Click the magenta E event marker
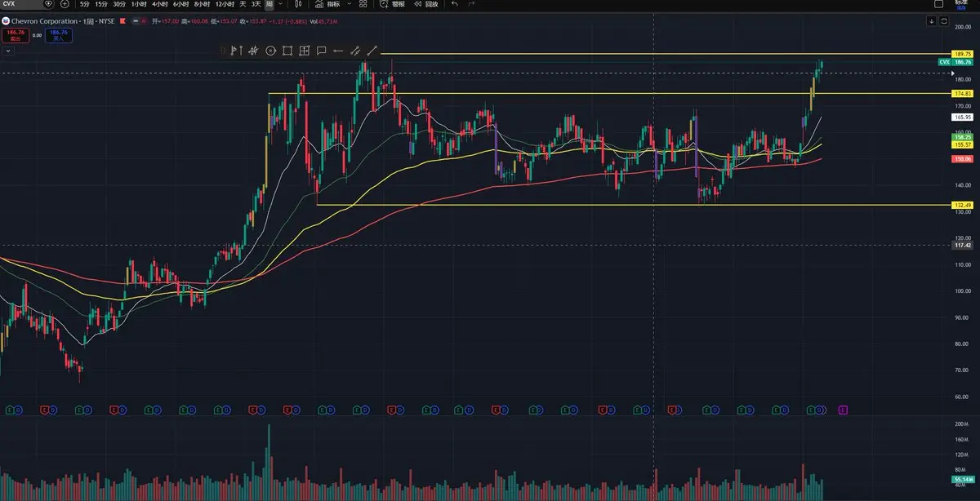The height and width of the screenshot is (501, 980). [x=842, y=409]
